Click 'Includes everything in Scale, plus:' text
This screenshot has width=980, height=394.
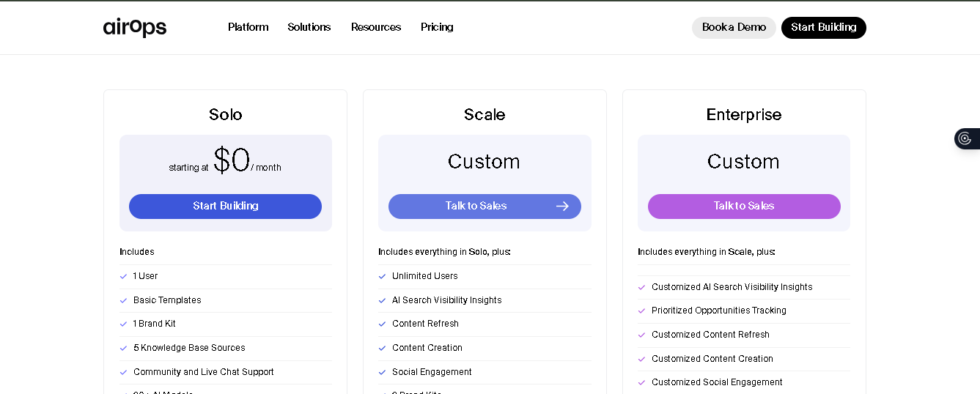pos(707,252)
